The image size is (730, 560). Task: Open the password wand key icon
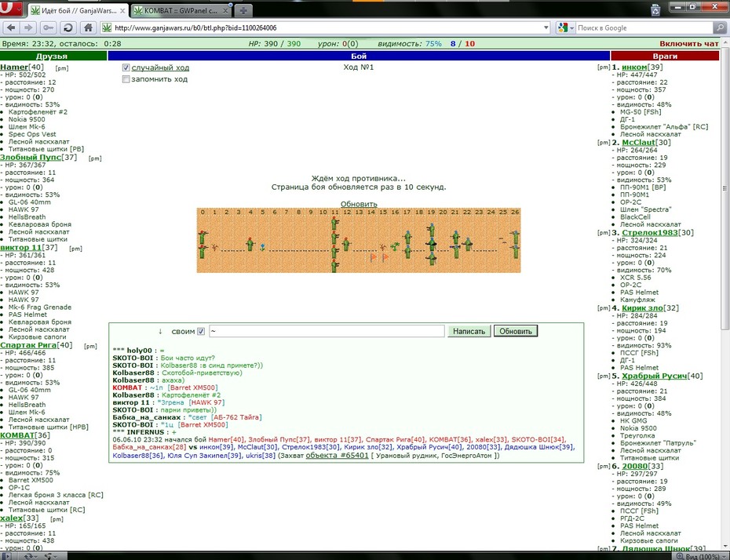click(x=49, y=28)
